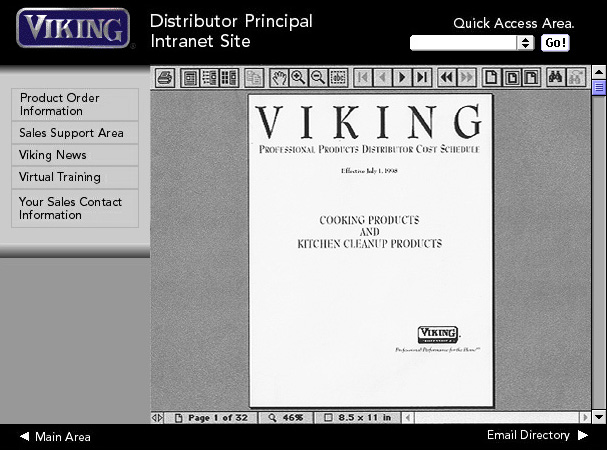
Task: Go to the next page arrow
Action: [402, 78]
